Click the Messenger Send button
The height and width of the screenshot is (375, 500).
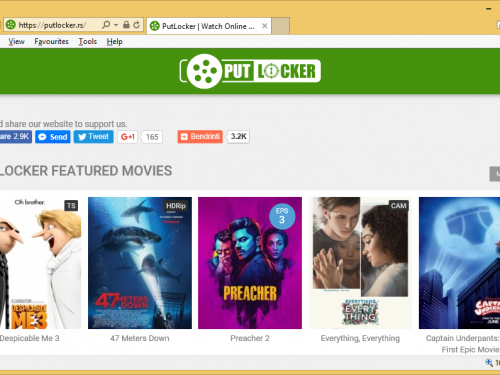pos(53,137)
